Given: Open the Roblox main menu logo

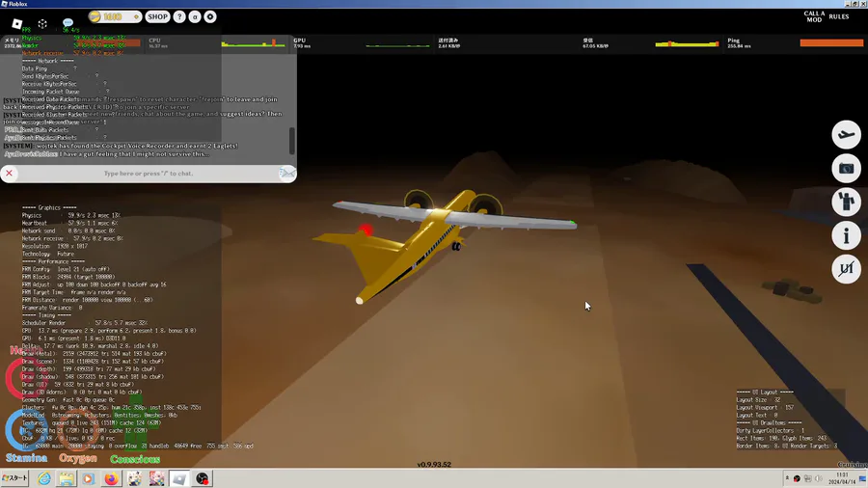Looking at the screenshot, I should (17, 24).
